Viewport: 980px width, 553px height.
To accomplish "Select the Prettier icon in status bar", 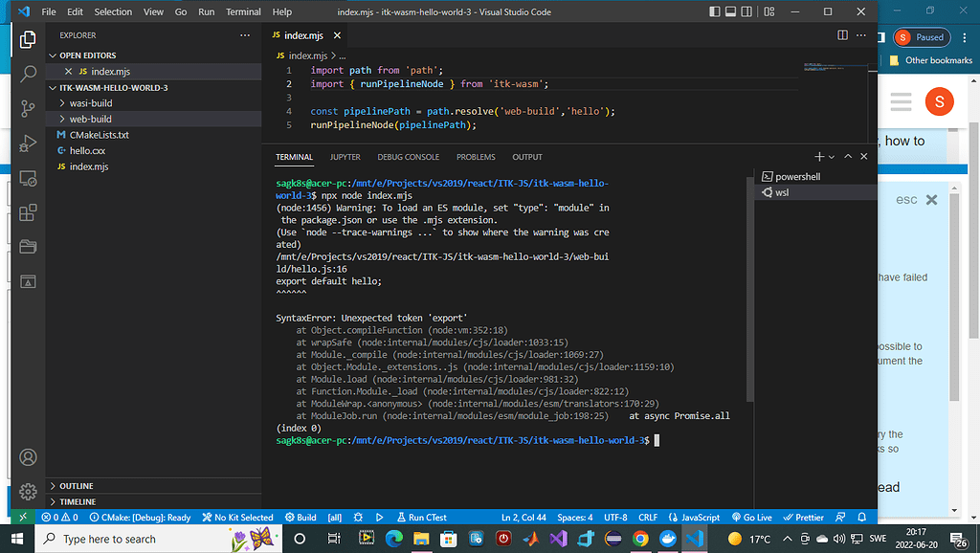I will tap(803, 517).
